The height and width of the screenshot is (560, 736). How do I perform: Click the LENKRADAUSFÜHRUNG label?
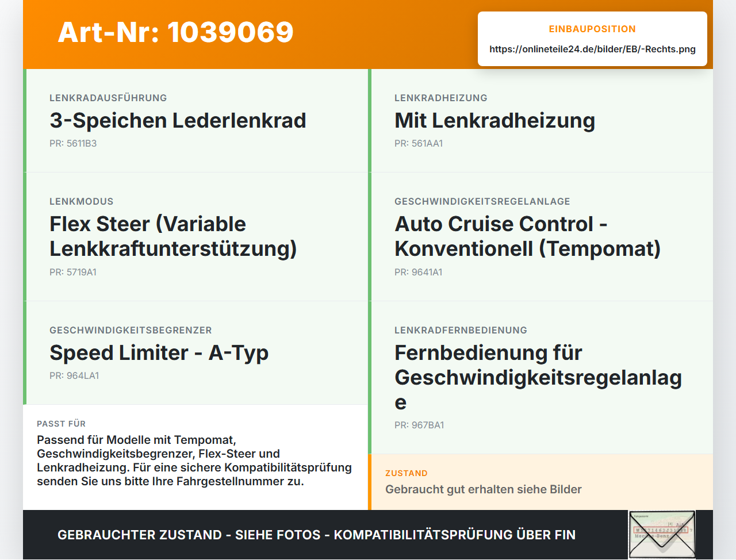tap(108, 98)
